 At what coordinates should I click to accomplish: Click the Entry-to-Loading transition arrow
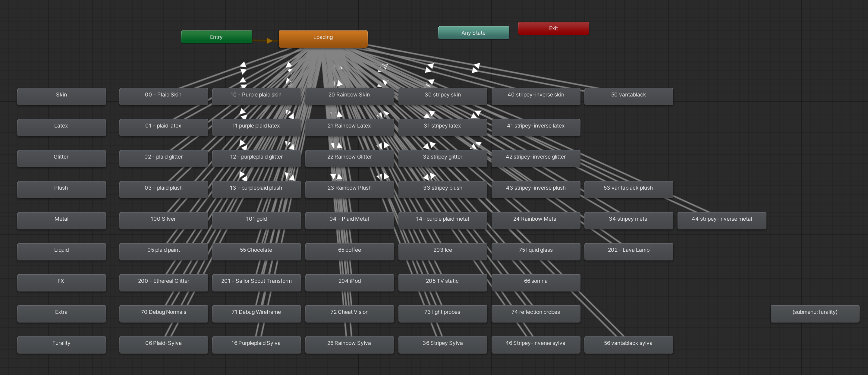(x=269, y=41)
